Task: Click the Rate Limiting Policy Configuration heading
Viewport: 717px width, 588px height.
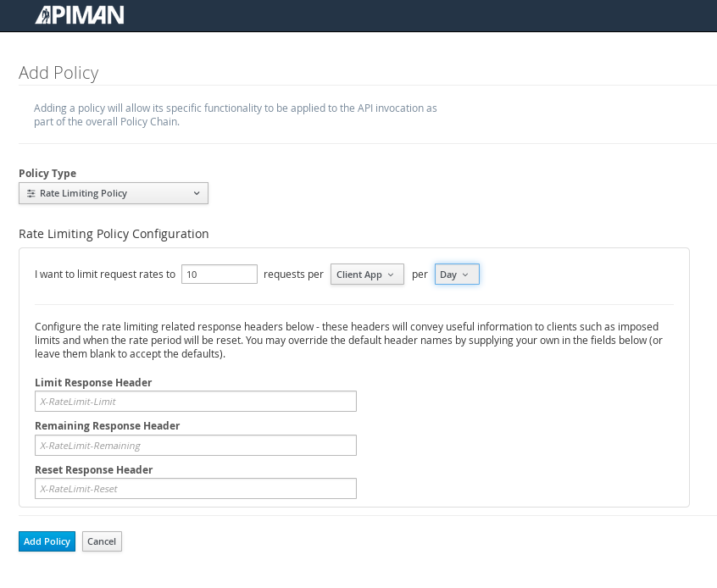Action: (x=114, y=234)
